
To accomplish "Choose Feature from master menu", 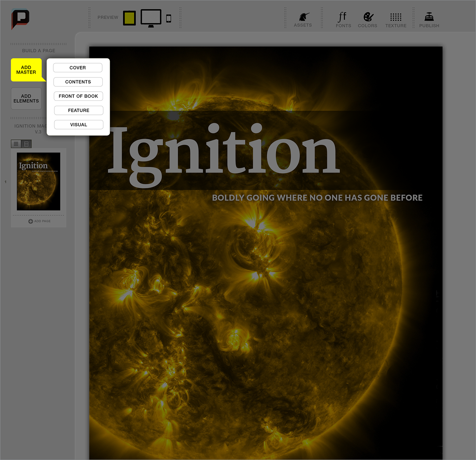I will tap(79, 110).
